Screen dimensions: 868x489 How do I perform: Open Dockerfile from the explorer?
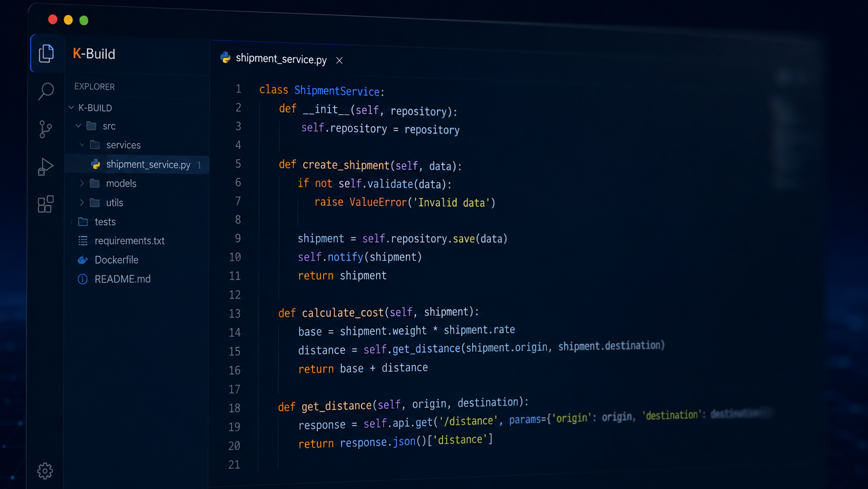(116, 260)
